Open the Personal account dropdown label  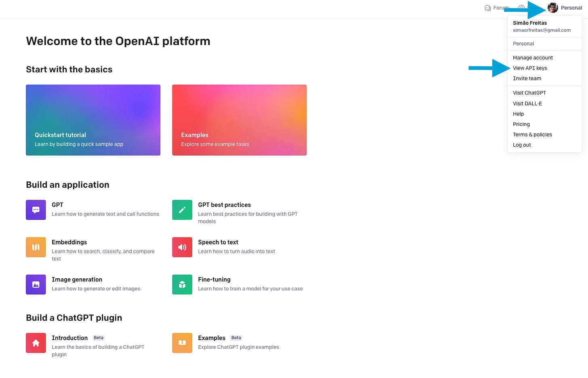tap(571, 8)
